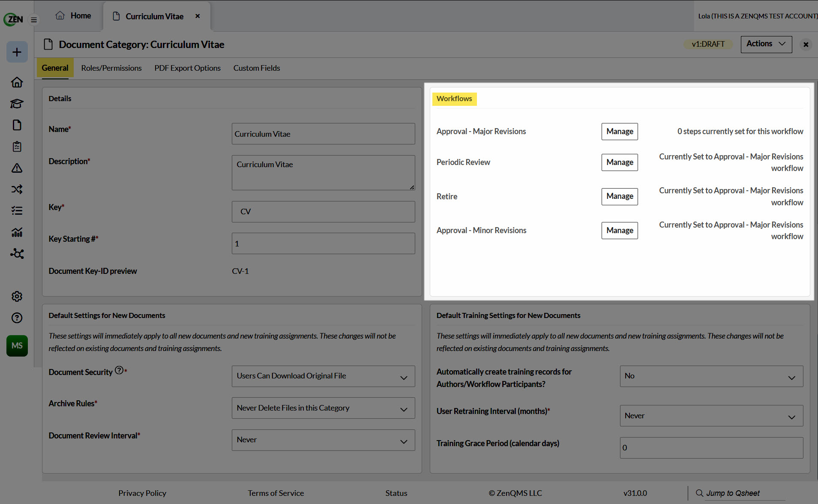
Task: Open the settings gear sidebar icon
Action: tap(17, 297)
